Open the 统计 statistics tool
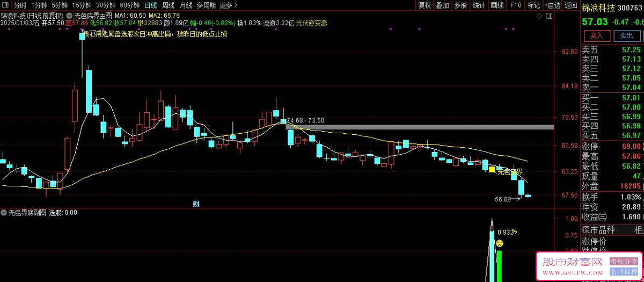644x282 pixels. (x=479, y=5)
